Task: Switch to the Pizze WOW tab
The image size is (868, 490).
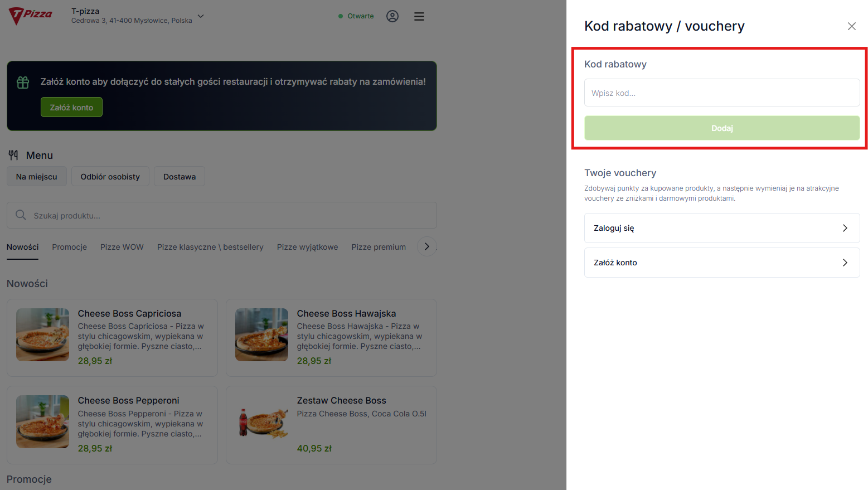Action: [x=122, y=247]
